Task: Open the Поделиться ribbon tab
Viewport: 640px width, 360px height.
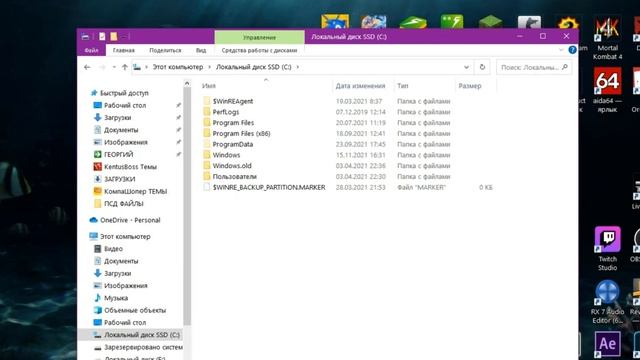Action: (165, 50)
